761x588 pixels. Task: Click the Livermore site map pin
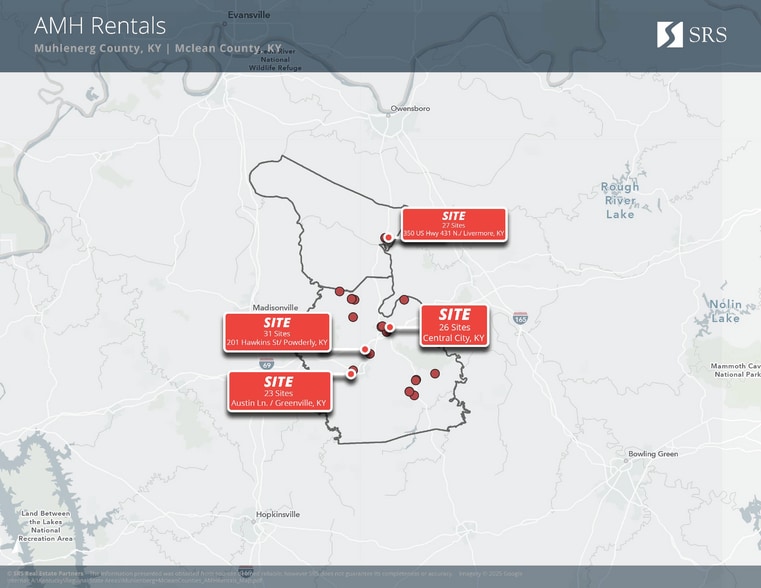coord(388,238)
